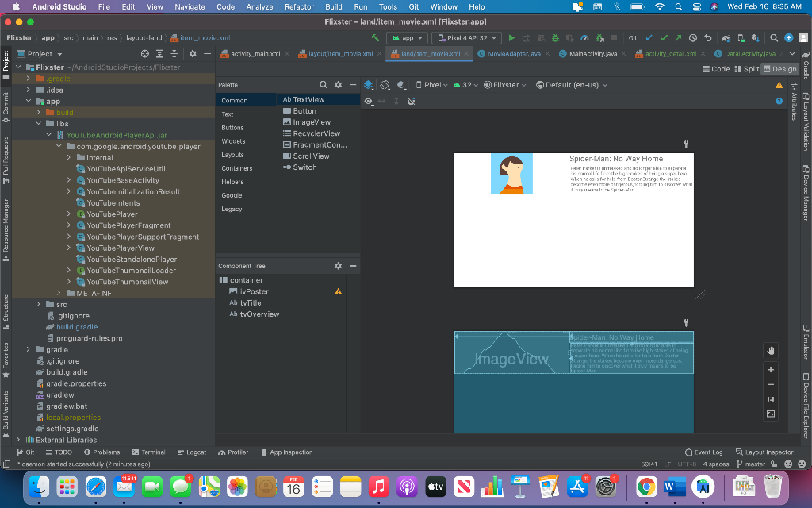This screenshot has width=812, height=508.
Task: Open the Profiler tool window
Action: point(234,452)
